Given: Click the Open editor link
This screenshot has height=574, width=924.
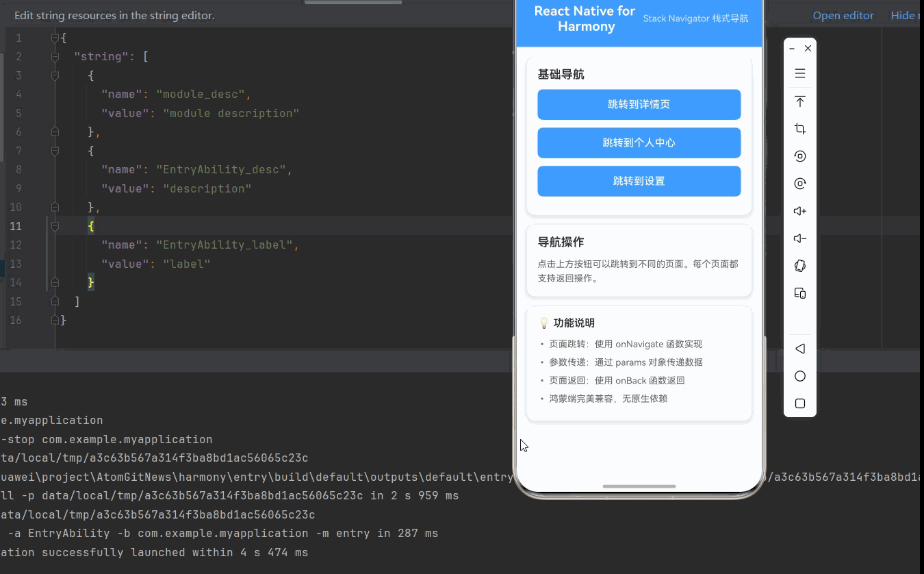Looking at the screenshot, I should click(x=843, y=15).
